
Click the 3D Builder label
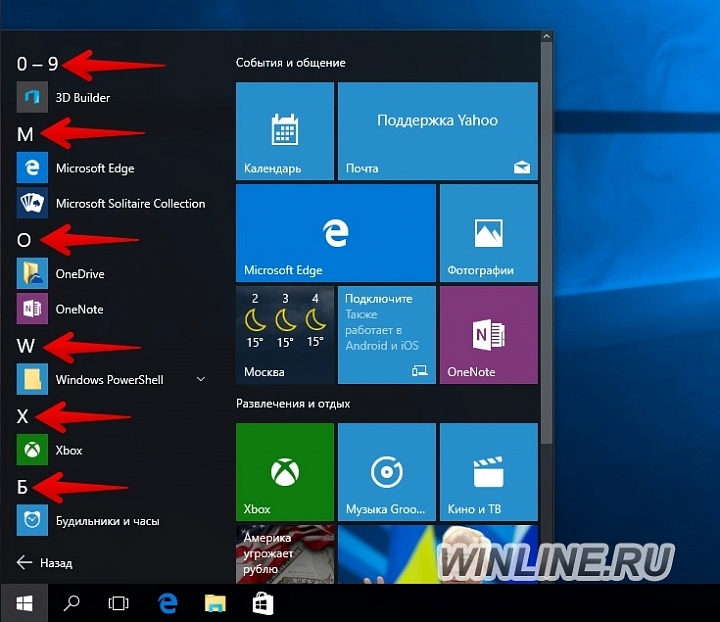[83, 98]
